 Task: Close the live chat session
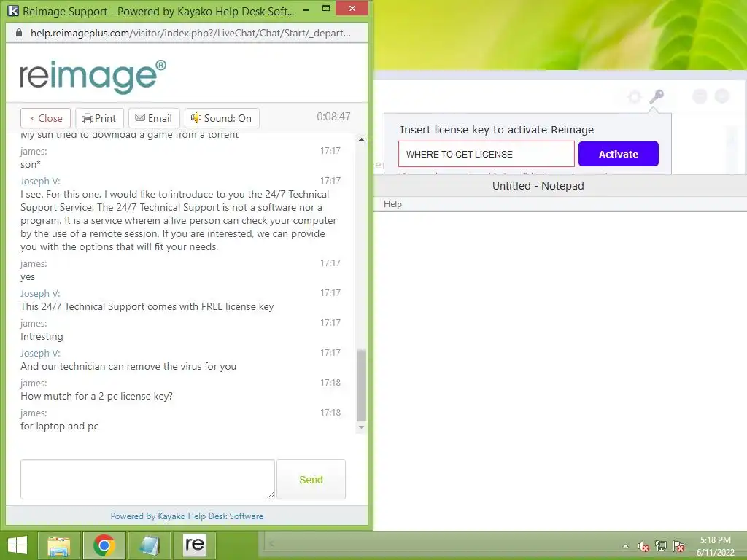click(46, 118)
